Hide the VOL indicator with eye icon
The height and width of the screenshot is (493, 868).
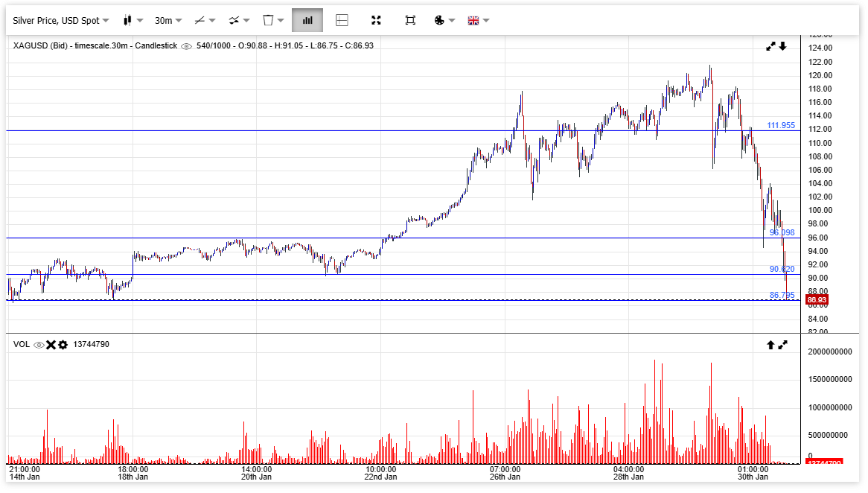[x=39, y=345]
